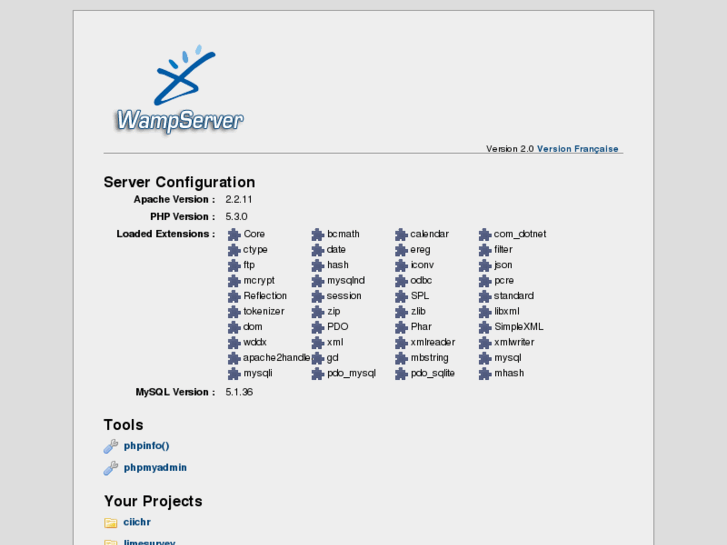Click the mysql extension name
The image size is (727, 545).
click(x=508, y=358)
